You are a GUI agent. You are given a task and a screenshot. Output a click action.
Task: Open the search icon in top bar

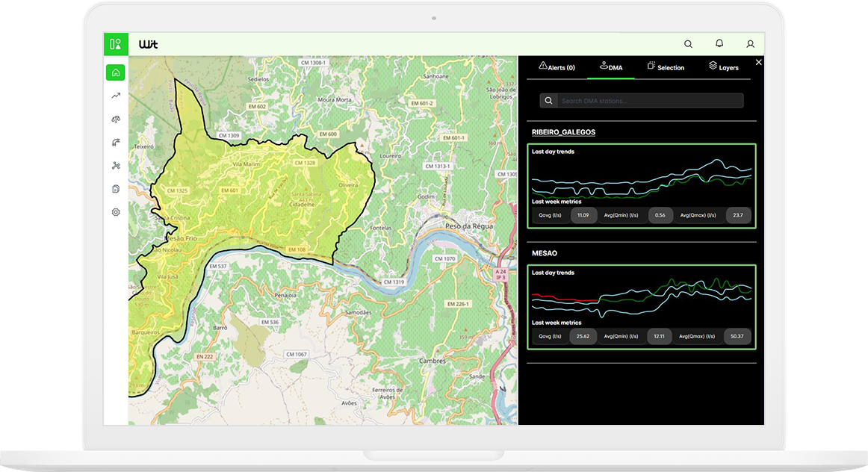(x=688, y=44)
